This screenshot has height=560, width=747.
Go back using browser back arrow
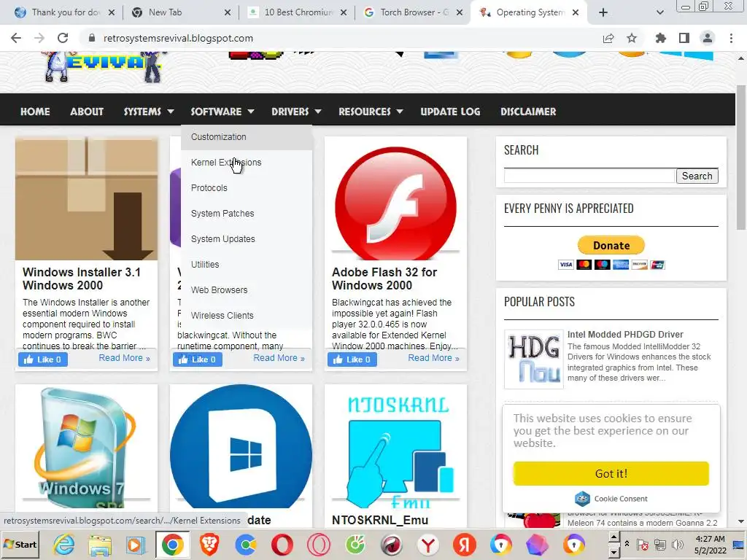coord(16,38)
